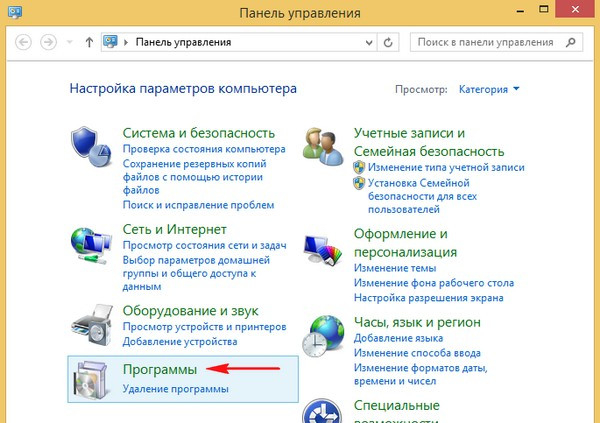This screenshot has height=423, width=600.
Task: Open the Программы category link
Action: point(160,369)
